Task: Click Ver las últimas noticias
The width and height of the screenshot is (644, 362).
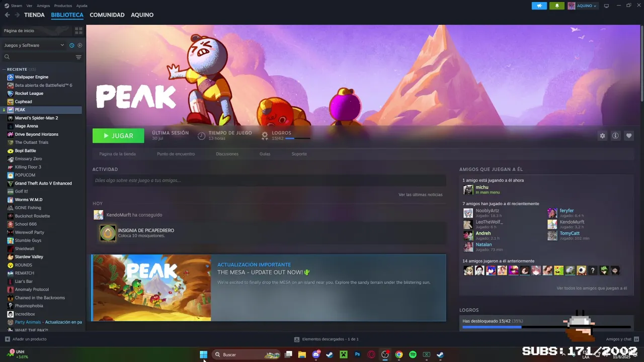Action: coord(421,195)
